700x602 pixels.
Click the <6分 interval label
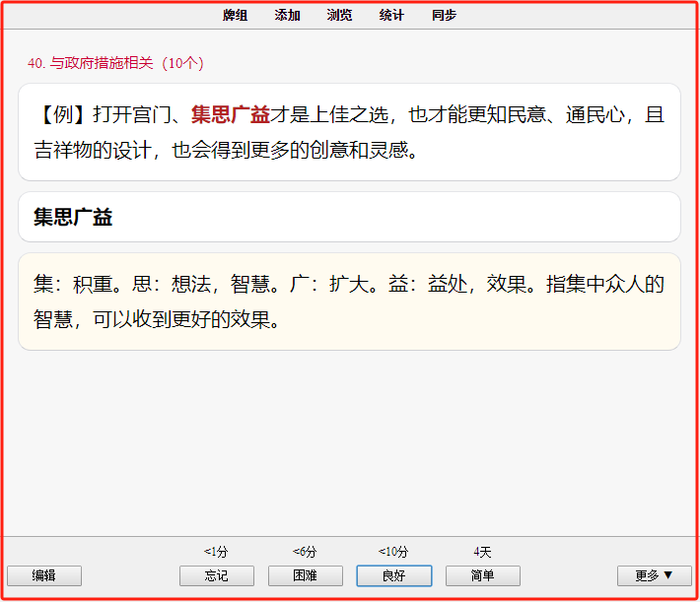point(305,552)
